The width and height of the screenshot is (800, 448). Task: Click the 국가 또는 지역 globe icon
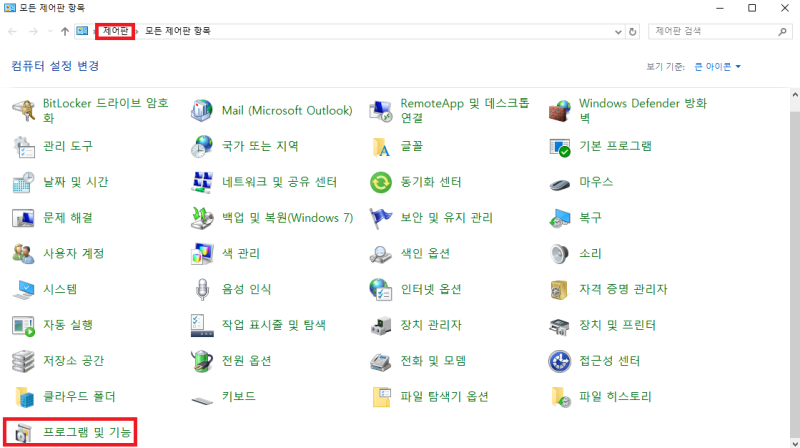(202, 146)
